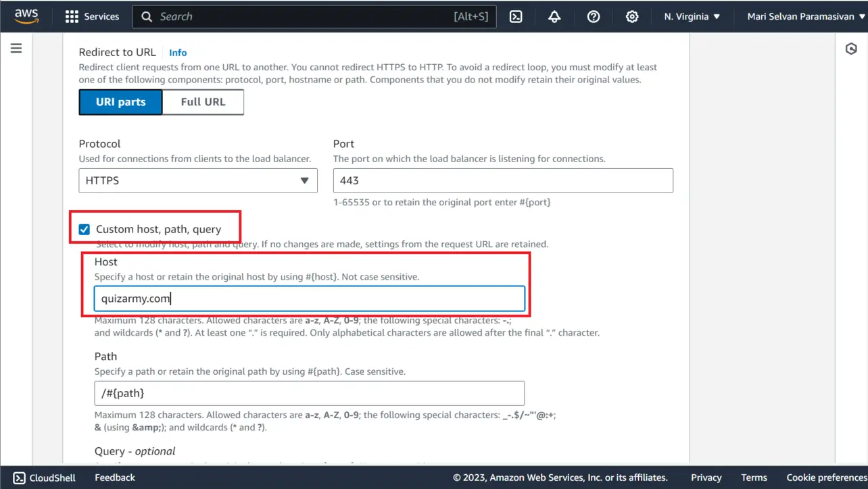The width and height of the screenshot is (868, 489).
Task: Click the Host field with quizarmy.com
Action: click(x=310, y=299)
